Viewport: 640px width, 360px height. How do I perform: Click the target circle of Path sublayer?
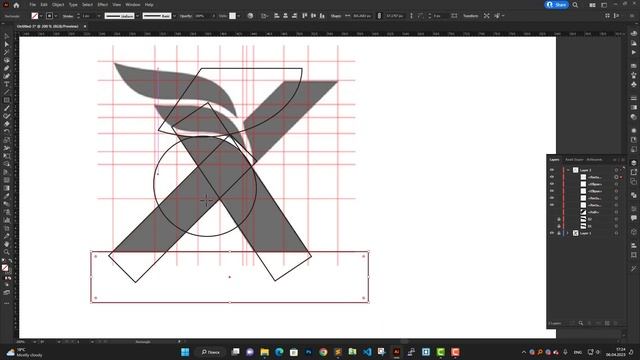click(x=616, y=212)
